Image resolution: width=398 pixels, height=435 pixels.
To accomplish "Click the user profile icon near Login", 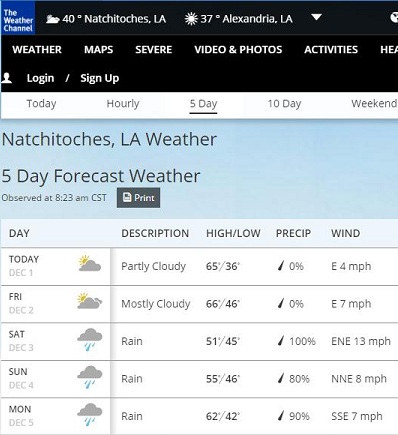I will tap(7, 78).
